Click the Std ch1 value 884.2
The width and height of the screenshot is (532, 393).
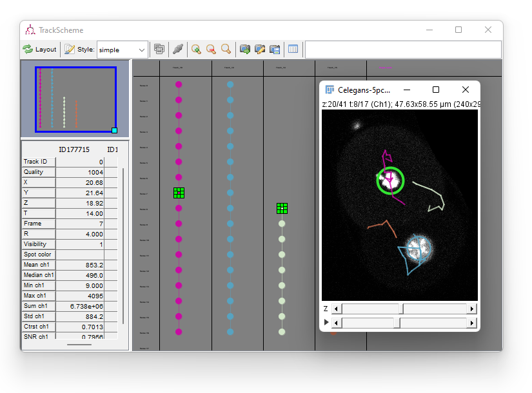point(80,317)
